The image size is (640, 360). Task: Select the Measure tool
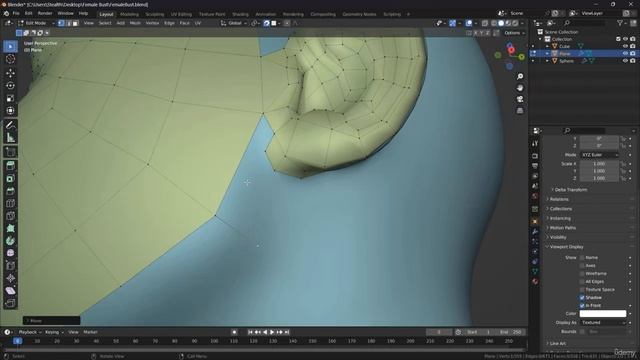click(10, 138)
